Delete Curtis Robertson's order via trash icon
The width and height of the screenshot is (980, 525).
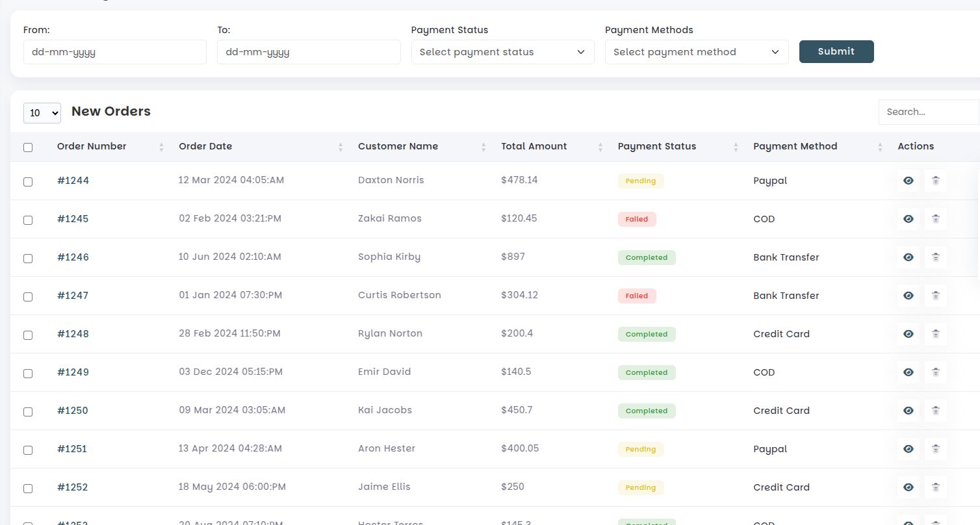click(x=936, y=296)
